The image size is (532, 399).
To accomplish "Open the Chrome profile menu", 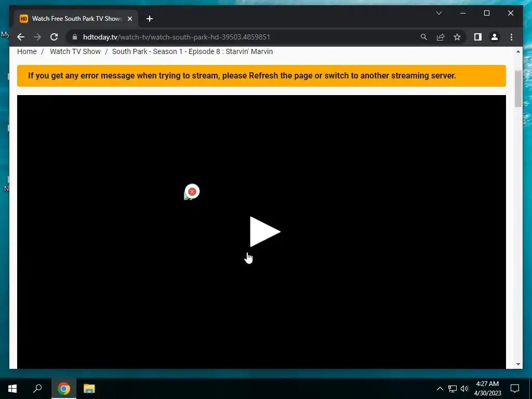I will [495, 37].
